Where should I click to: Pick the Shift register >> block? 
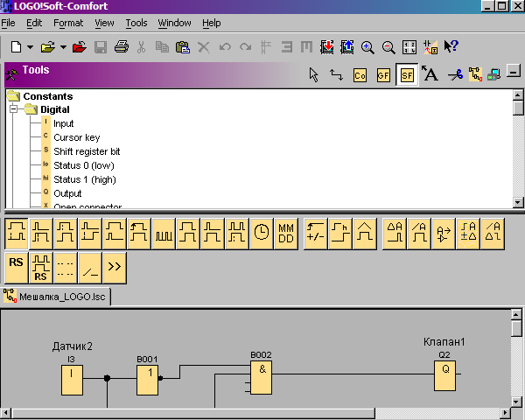tap(115, 268)
